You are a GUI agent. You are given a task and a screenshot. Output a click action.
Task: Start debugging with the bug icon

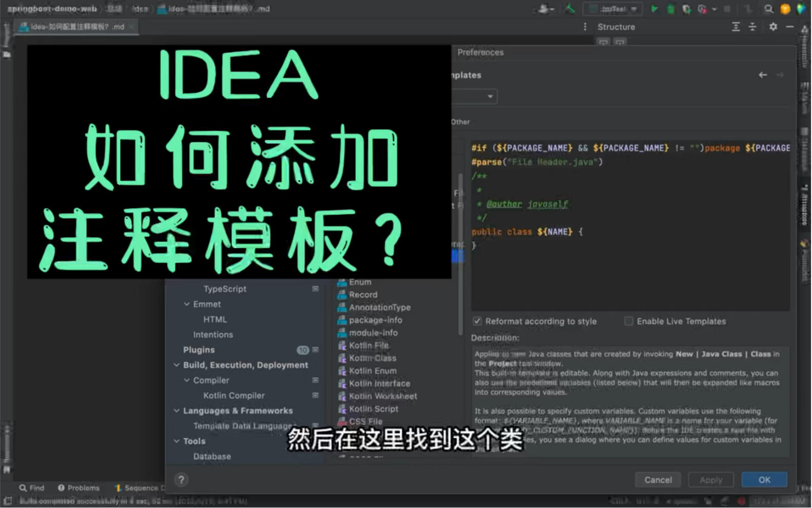pos(670,9)
